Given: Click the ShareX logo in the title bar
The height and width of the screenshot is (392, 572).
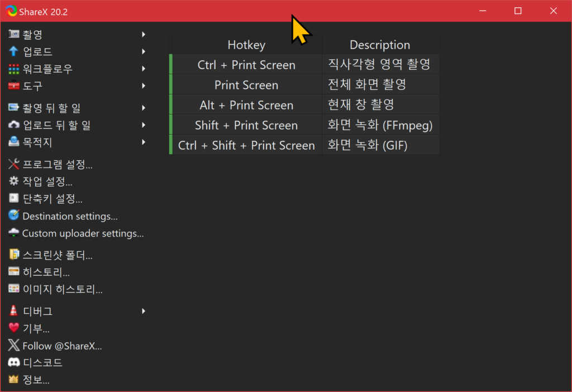Looking at the screenshot, I should (x=11, y=11).
